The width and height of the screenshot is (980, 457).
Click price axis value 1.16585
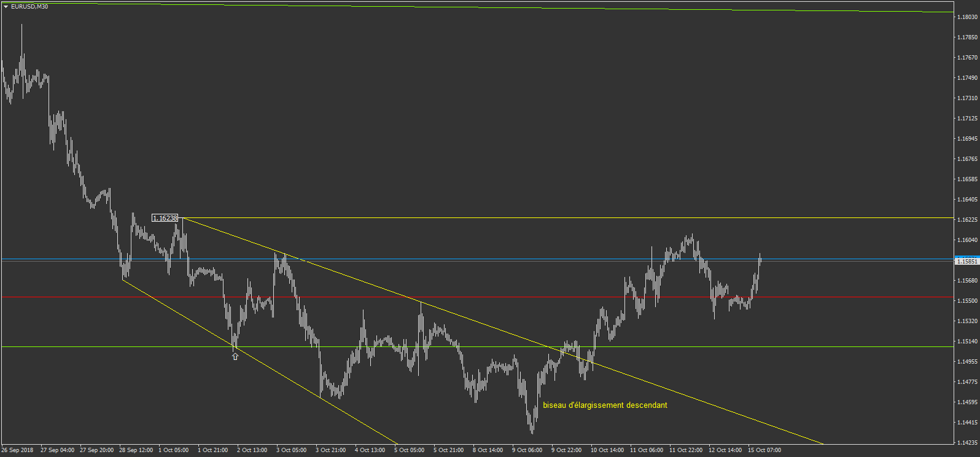(967, 179)
